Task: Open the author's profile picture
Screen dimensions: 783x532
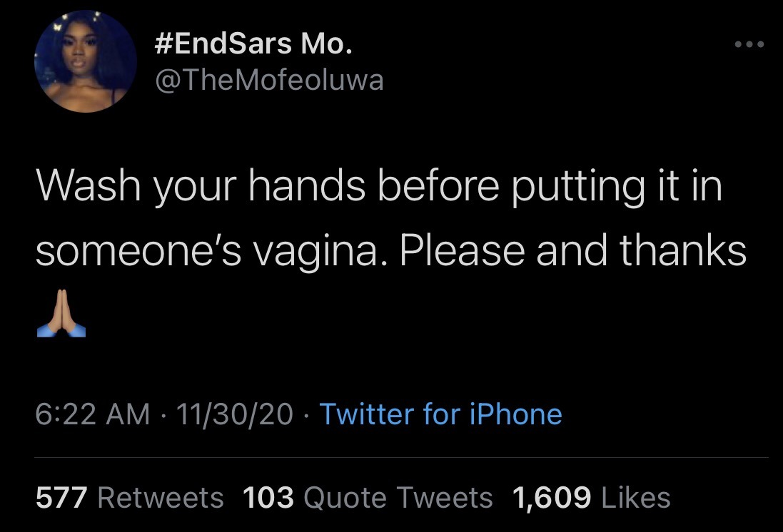Action: tap(86, 62)
